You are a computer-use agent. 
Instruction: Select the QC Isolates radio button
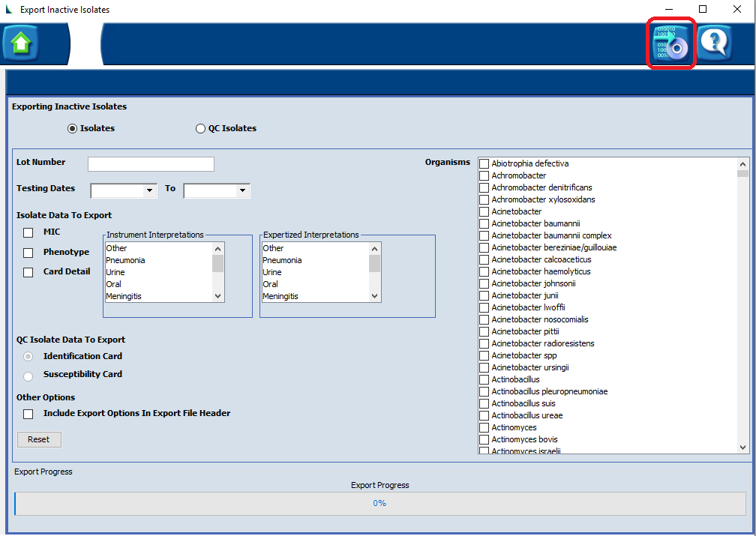click(200, 129)
